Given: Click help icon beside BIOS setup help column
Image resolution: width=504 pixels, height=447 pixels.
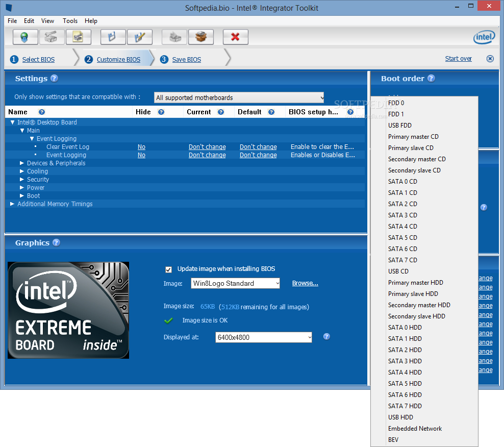Looking at the screenshot, I should click(x=350, y=112).
